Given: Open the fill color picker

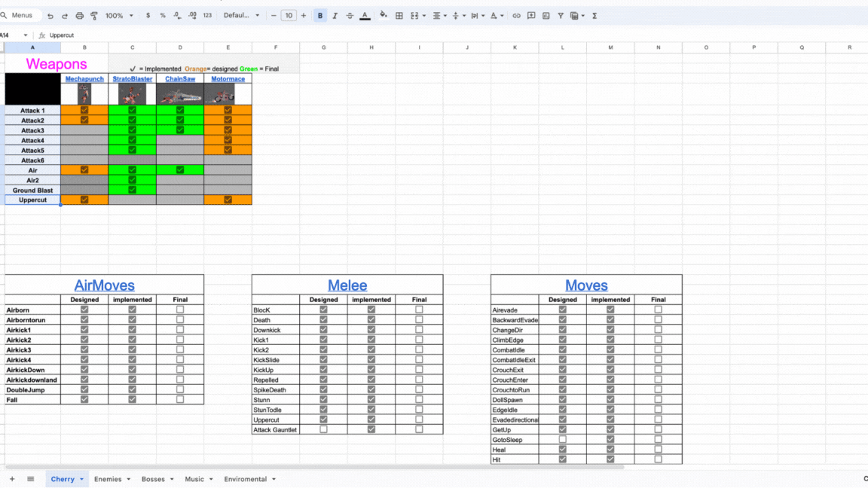Looking at the screenshot, I should (x=383, y=16).
